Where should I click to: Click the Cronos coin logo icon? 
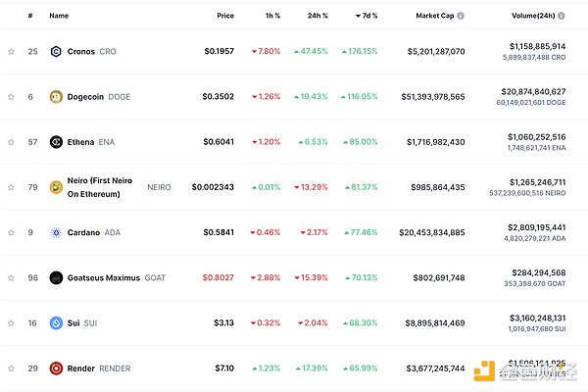pyautogui.click(x=56, y=51)
